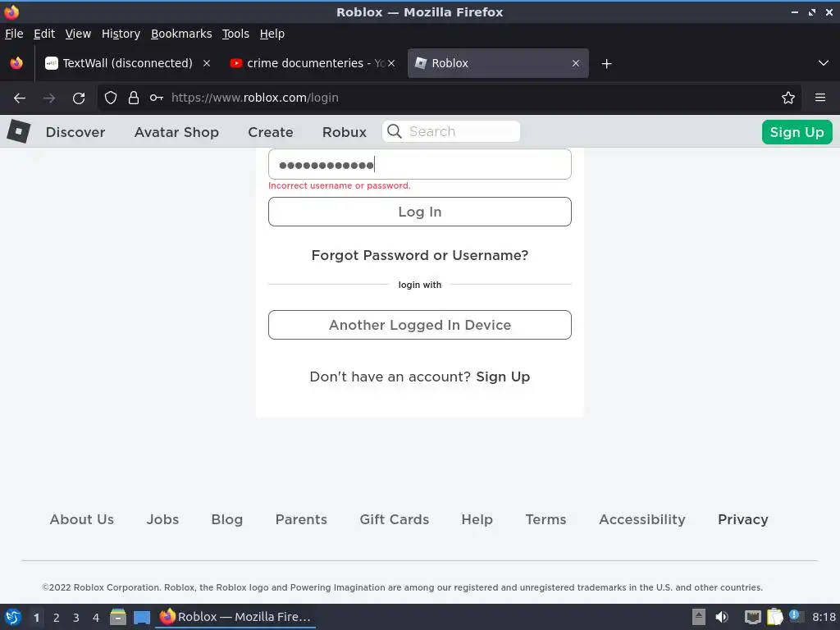Open the Privacy footer link
The height and width of the screenshot is (630, 840).
(x=743, y=519)
